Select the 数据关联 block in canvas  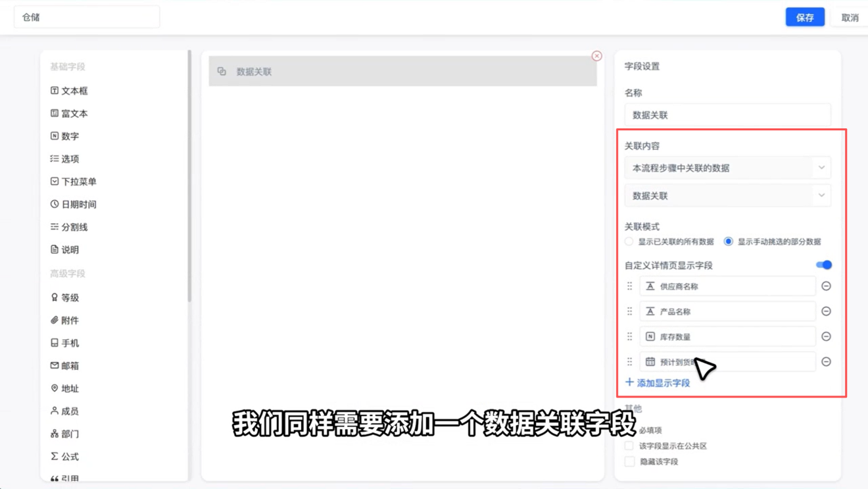402,71
